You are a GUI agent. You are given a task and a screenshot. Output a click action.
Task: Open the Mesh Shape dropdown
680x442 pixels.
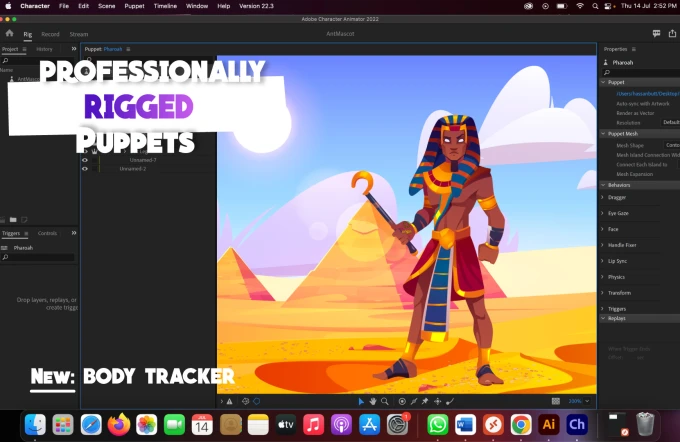tap(672, 145)
